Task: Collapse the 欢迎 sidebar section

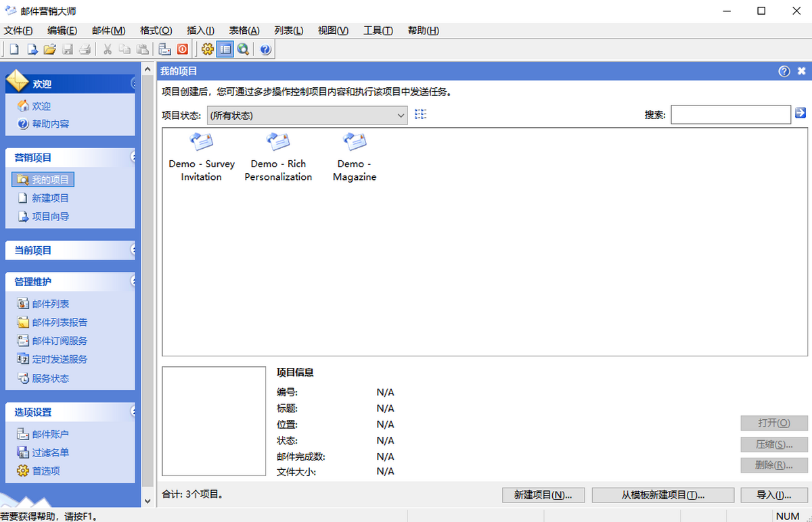Action: click(133, 84)
